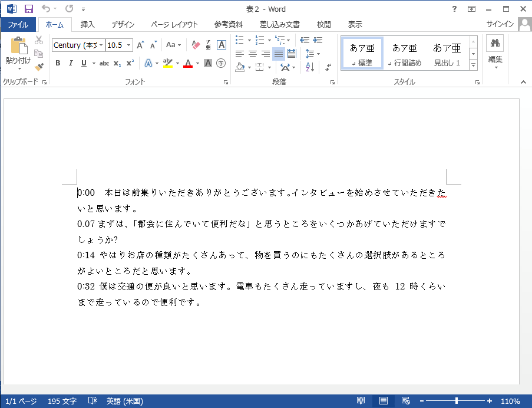
Task: Click the 195 文字 word count in status bar
Action: (62, 401)
